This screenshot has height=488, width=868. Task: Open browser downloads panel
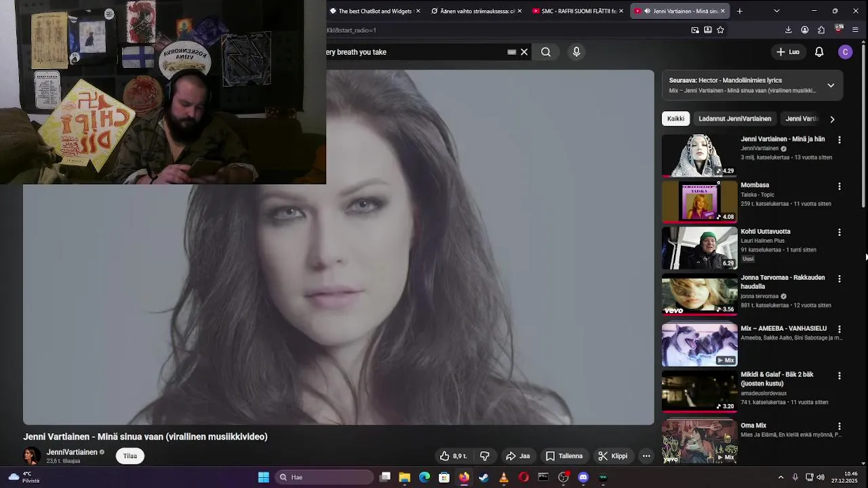click(788, 30)
